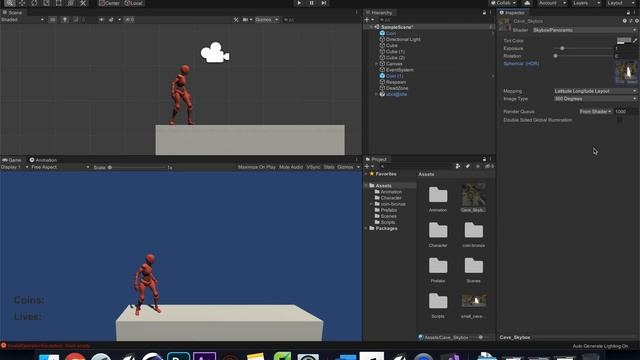Switch to the Game tab
Screen dimensions: 640x360
pos(12,160)
